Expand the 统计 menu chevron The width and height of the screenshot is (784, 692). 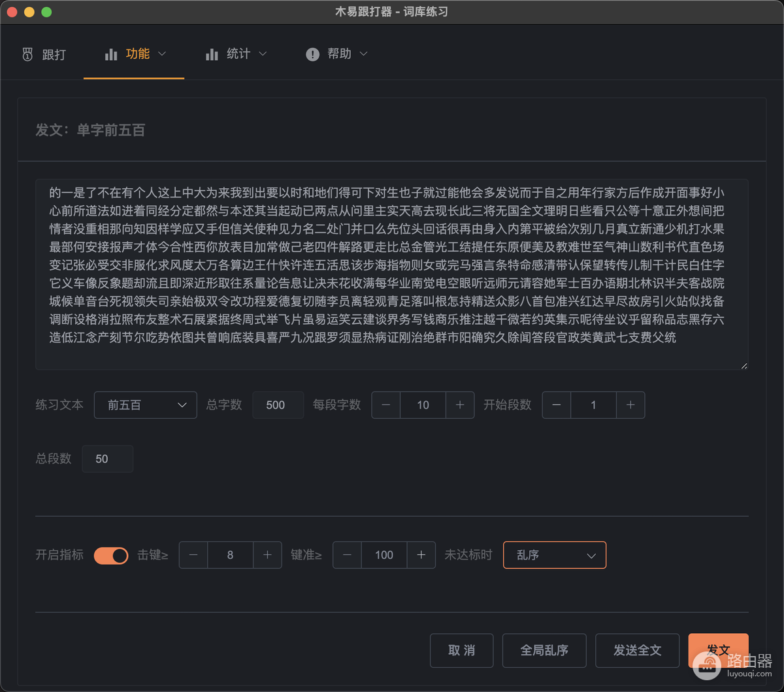click(x=263, y=54)
